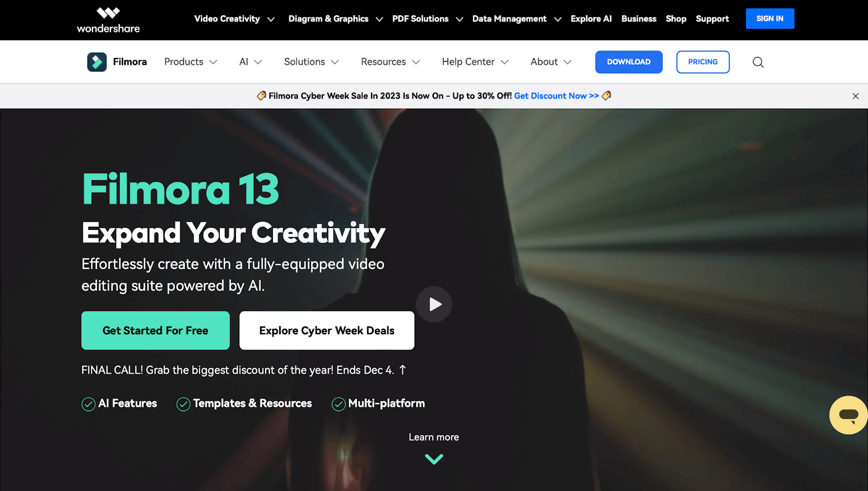Click the Wondershare logo
The image size is (868, 491).
click(108, 20)
